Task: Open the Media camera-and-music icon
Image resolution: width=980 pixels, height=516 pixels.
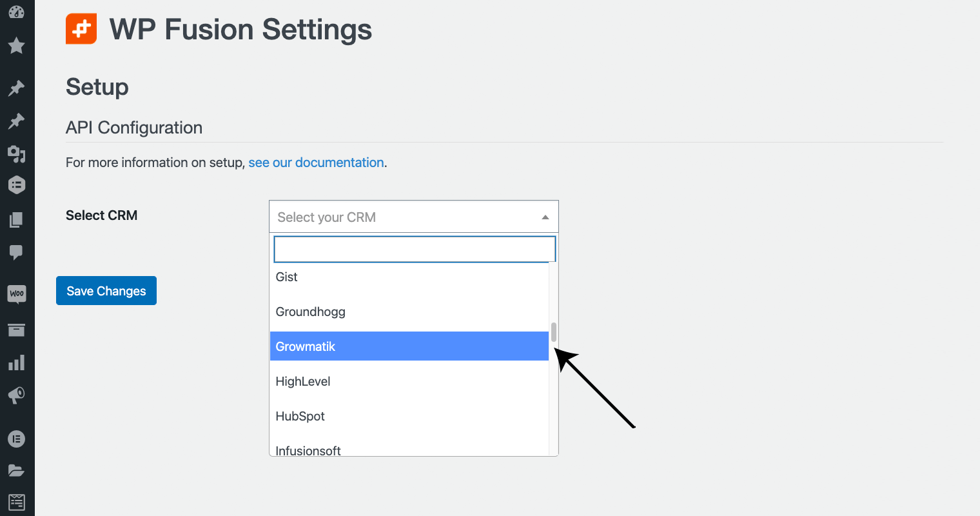Action: pyautogui.click(x=17, y=154)
